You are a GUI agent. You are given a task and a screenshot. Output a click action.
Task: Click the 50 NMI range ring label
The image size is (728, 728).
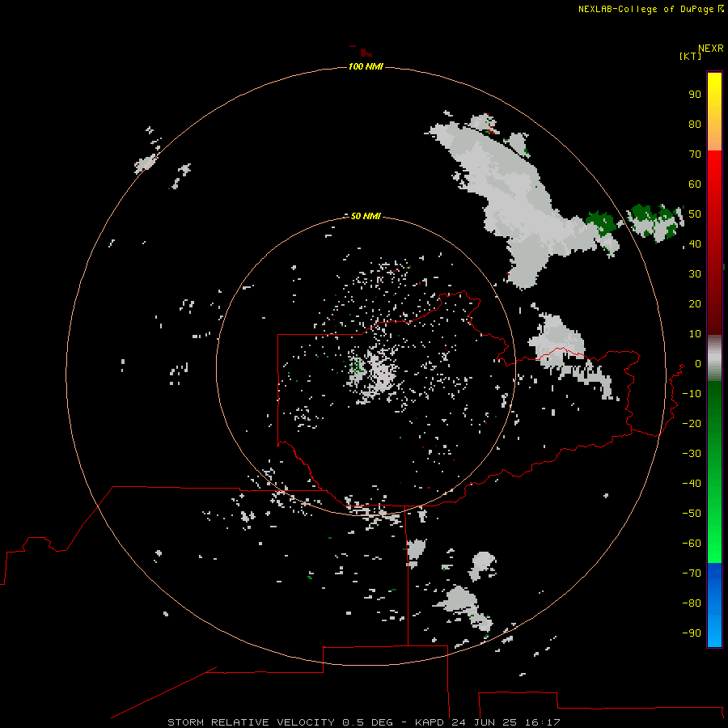click(x=366, y=216)
